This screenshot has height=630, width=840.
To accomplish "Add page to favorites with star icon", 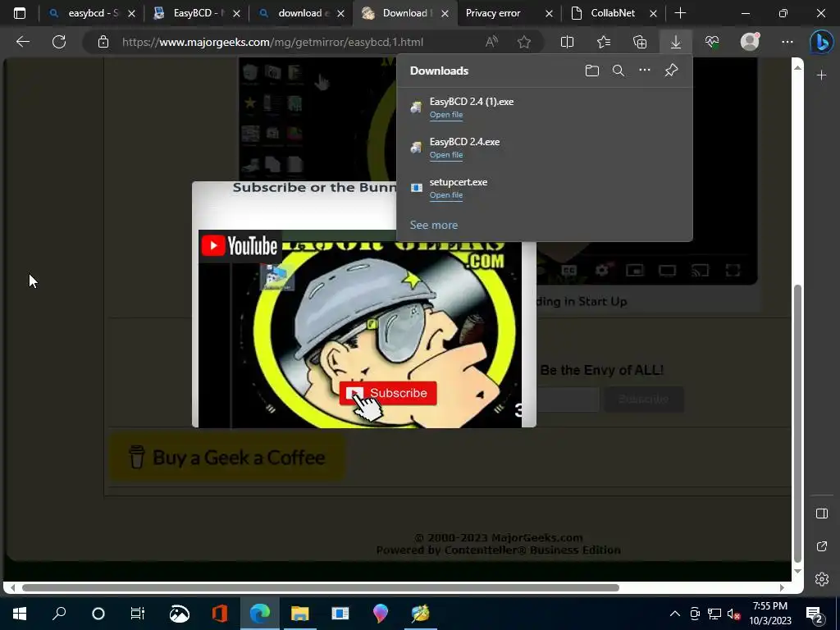I will [524, 42].
